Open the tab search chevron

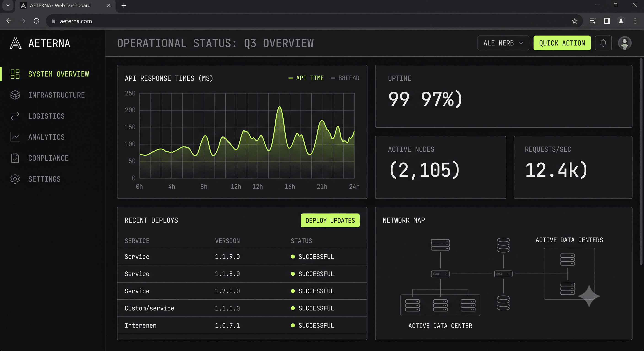[8, 5]
